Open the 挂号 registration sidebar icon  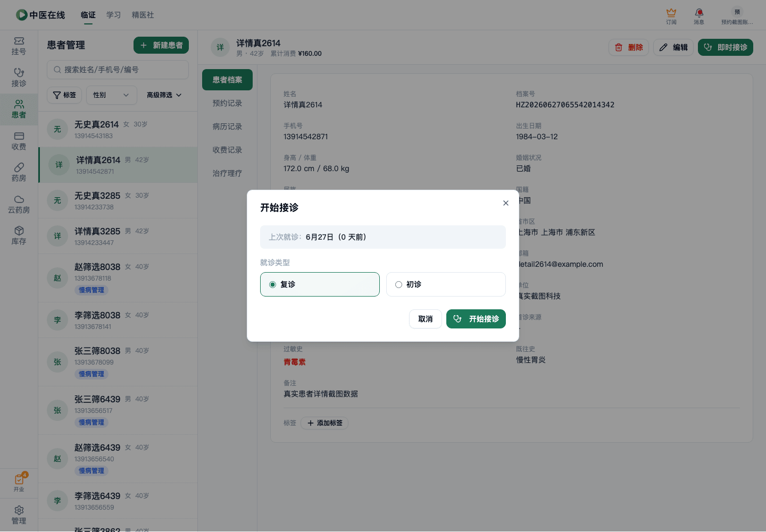[19, 46]
